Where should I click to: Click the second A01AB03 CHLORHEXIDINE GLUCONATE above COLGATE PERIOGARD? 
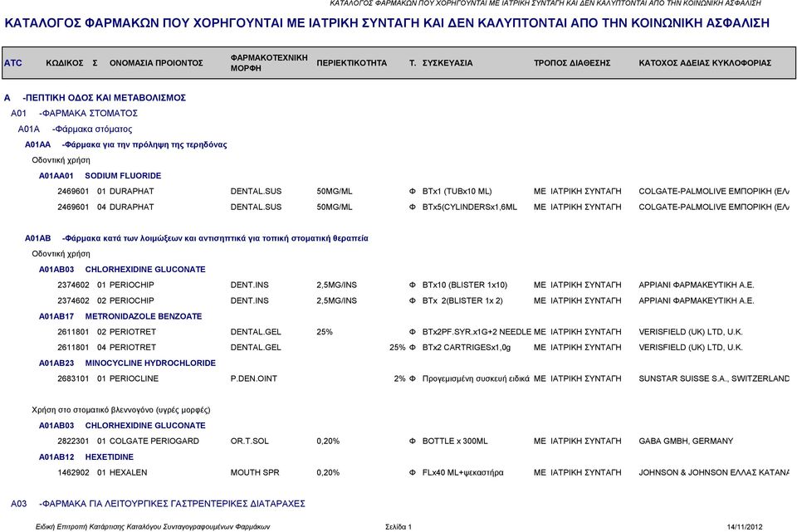pos(123,426)
